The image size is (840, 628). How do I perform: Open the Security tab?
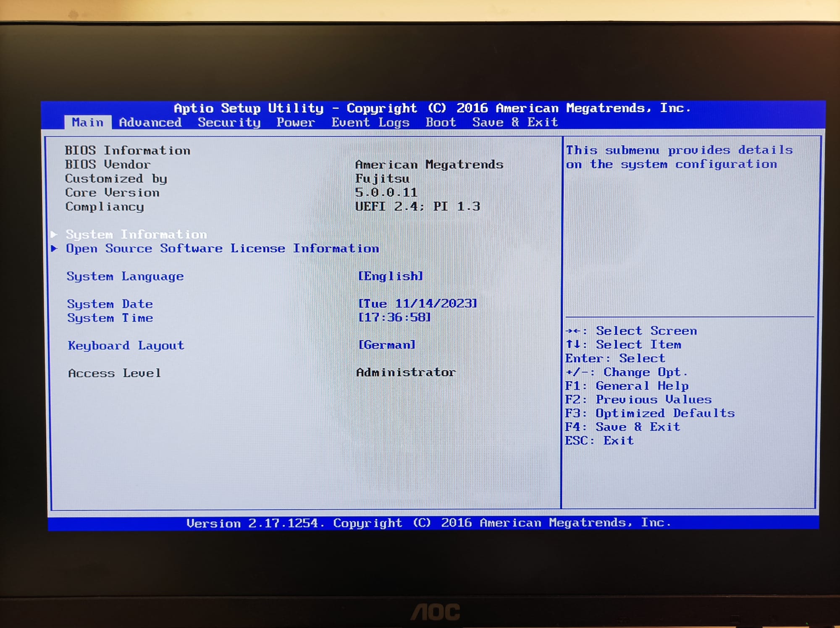(x=229, y=123)
